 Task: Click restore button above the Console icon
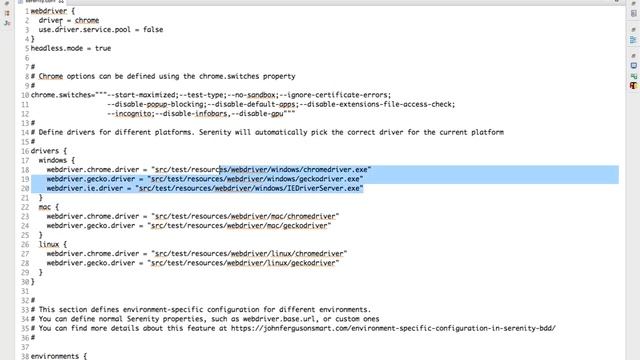pos(633,56)
